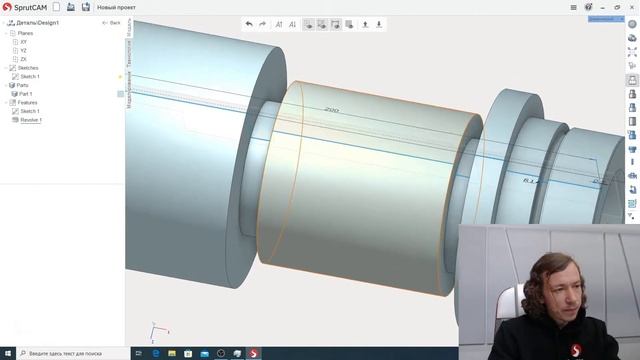Select the YZ plane
This screenshot has width=640, height=360.
pyautogui.click(x=23, y=51)
